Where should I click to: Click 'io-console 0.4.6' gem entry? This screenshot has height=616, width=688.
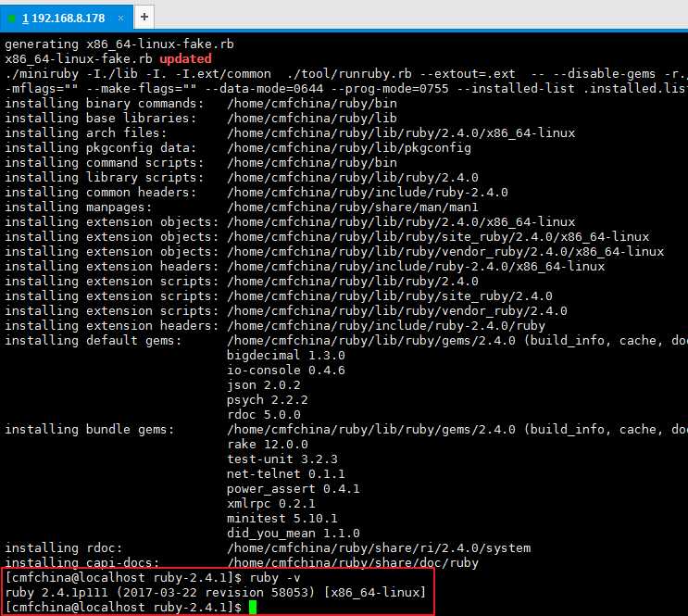click(285, 371)
